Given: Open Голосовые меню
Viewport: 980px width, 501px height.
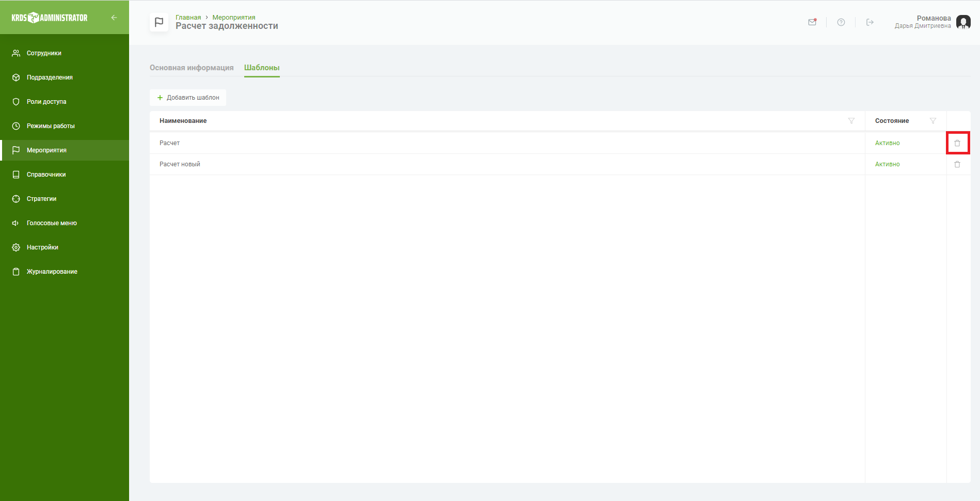Looking at the screenshot, I should pyautogui.click(x=65, y=223).
